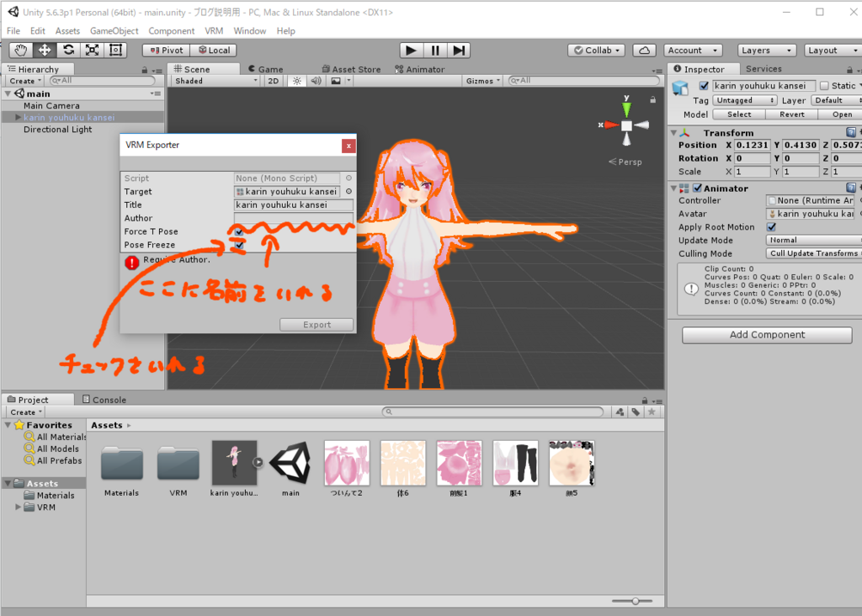Expand the karin youhu asset arrow
Image resolution: width=862 pixels, height=616 pixels.
258,462
